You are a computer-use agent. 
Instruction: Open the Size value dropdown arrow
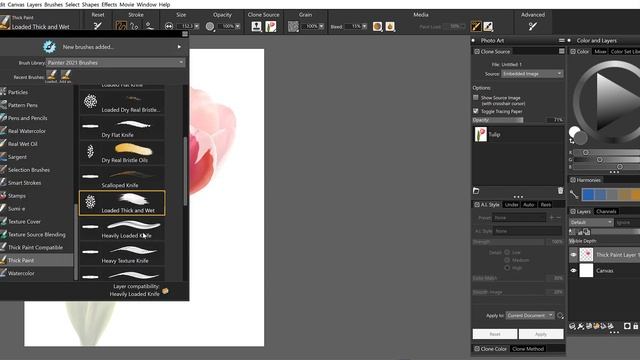[x=197, y=26]
